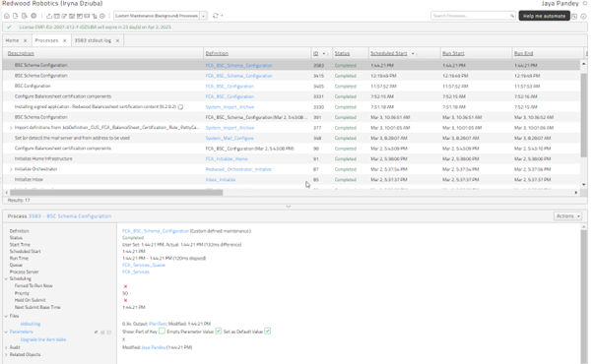Click the round gear icon in toolbar
This screenshot has width=593, height=364.
coord(33,16)
